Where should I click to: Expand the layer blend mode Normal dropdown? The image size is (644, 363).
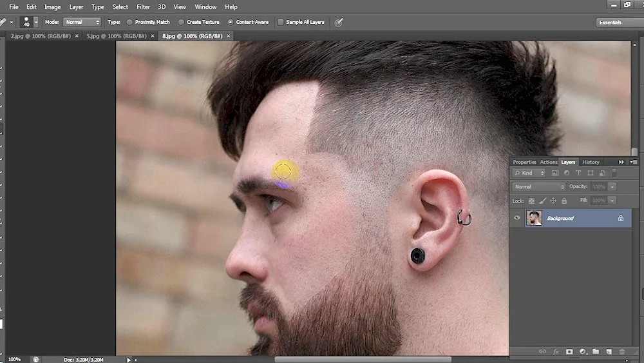pos(538,187)
